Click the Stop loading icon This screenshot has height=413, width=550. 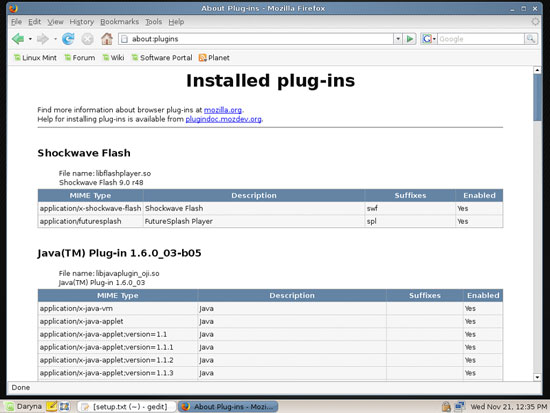point(87,39)
